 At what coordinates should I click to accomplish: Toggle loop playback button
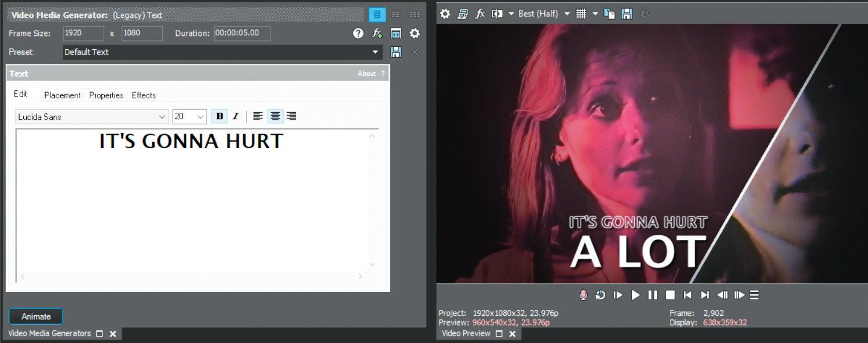click(600, 295)
